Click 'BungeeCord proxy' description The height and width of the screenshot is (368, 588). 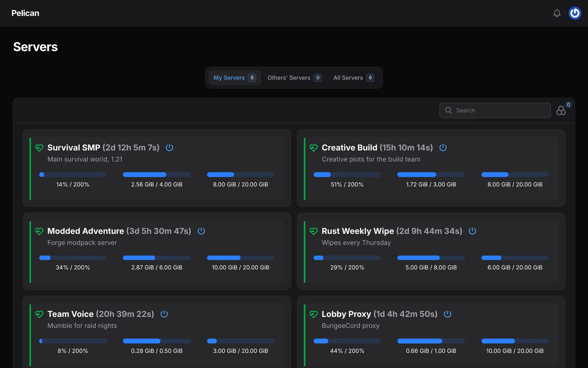(x=351, y=326)
